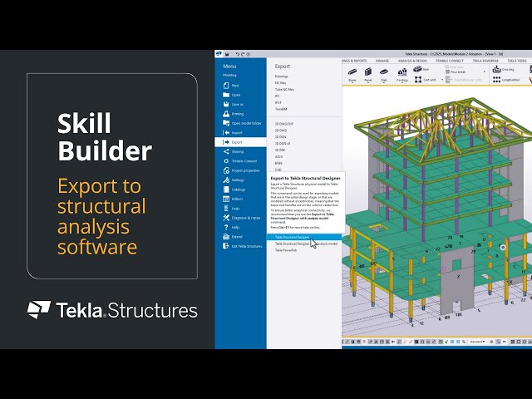Choose NC files in Export list

point(281,83)
